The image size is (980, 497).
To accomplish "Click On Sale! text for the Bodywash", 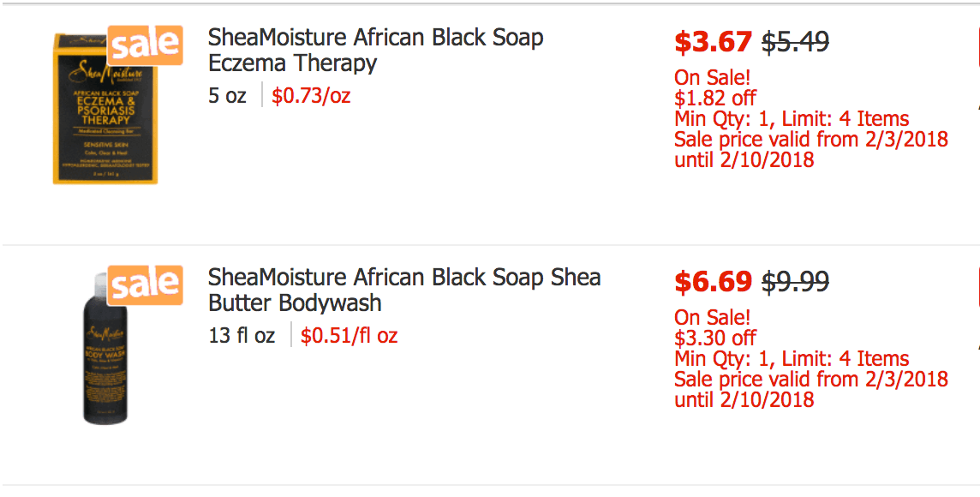I will 712,318.
